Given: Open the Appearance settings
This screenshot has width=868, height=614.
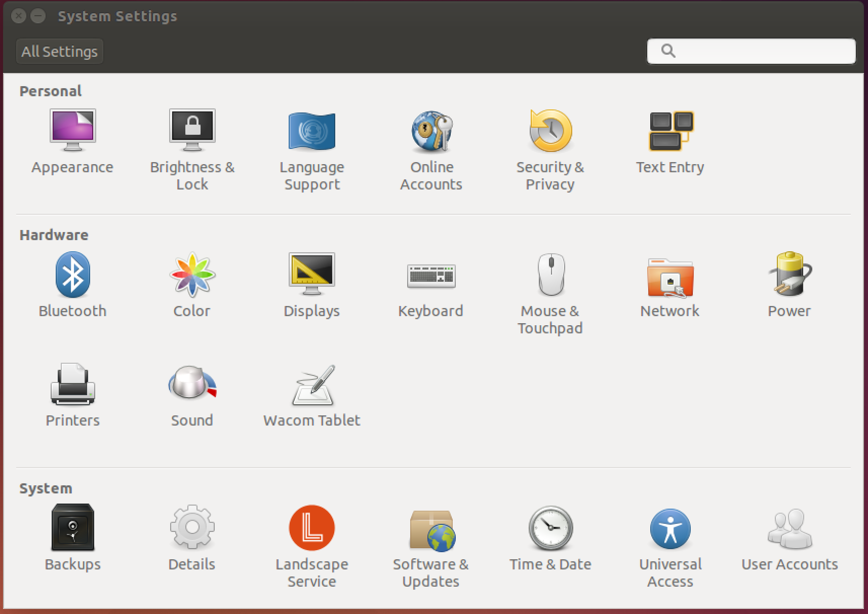Looking at the screenshot, I should 72,131.
